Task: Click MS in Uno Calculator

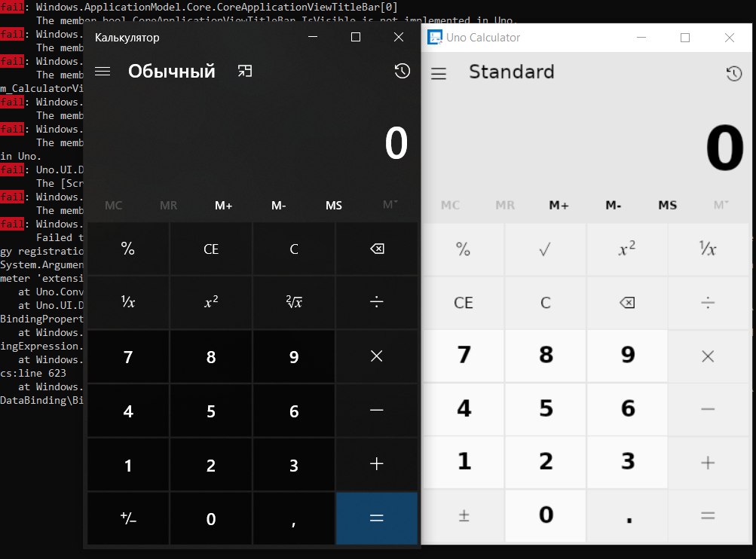Action: click(x=668, y=205)
